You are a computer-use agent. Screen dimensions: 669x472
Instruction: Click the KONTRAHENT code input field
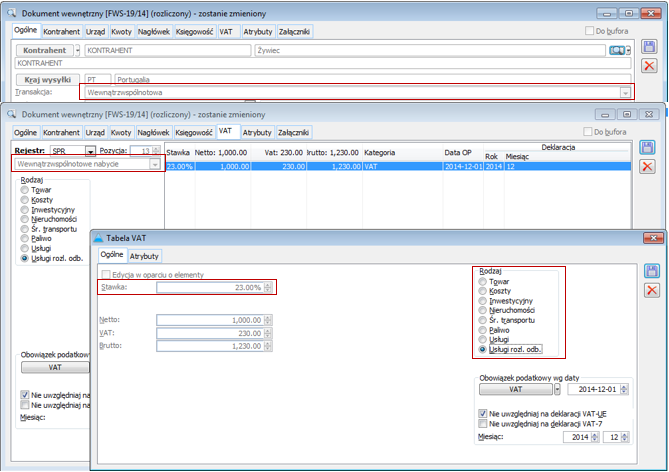point(168,50)
